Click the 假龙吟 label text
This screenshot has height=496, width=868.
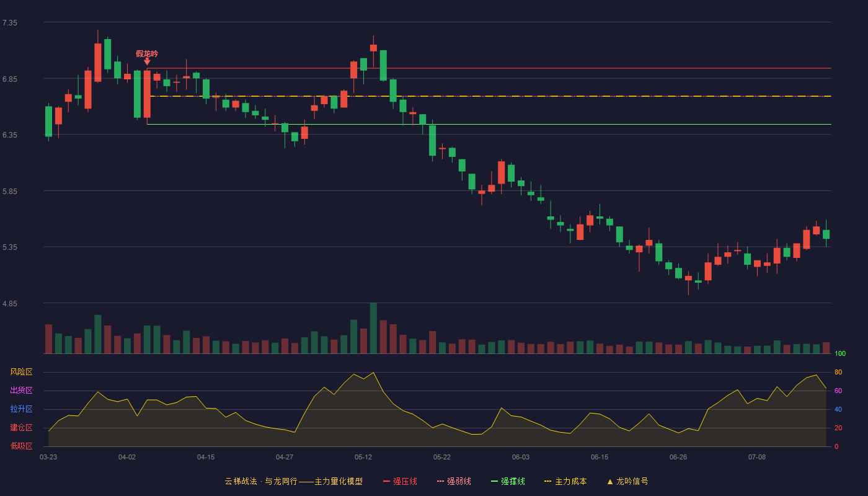pos(147,53)
